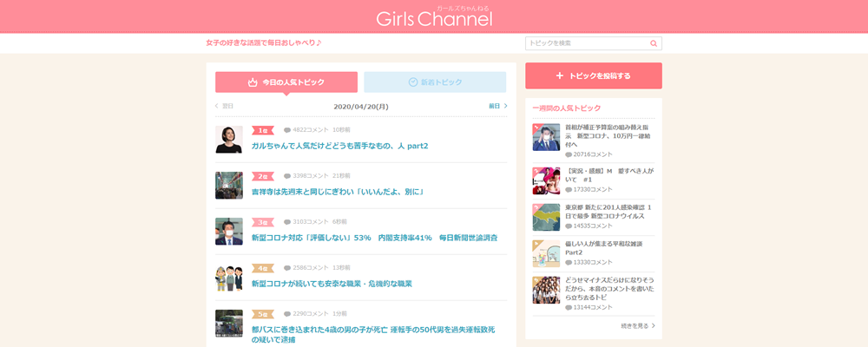Open weekly topic どうせマイナスだらけになりそうだから

tap(609, 289)
